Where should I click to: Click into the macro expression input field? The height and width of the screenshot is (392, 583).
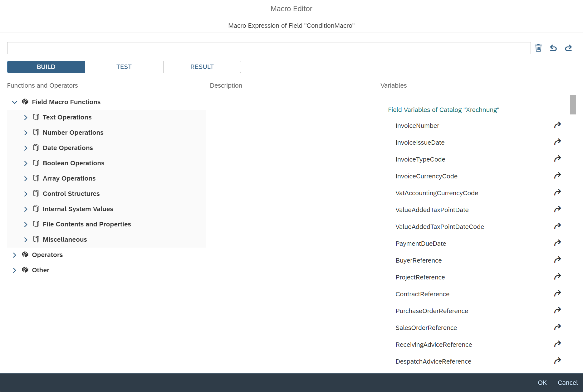(x=268, y=48)
